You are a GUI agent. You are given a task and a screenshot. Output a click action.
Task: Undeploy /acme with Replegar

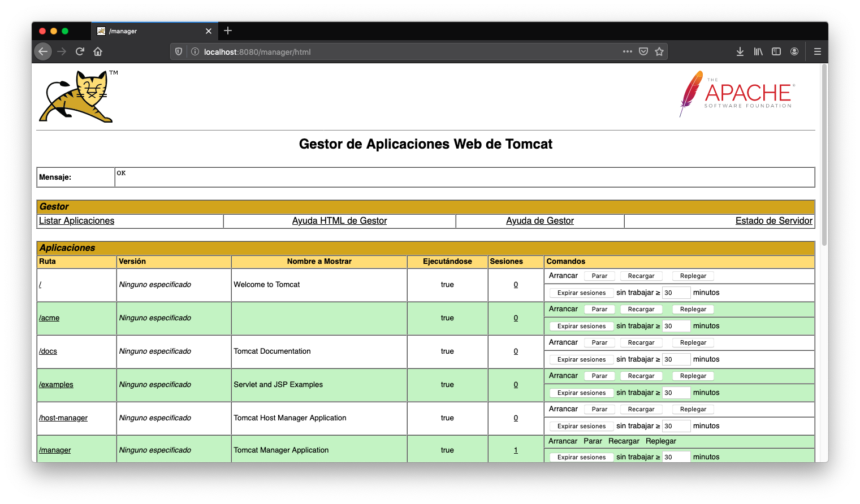[693, 310]
